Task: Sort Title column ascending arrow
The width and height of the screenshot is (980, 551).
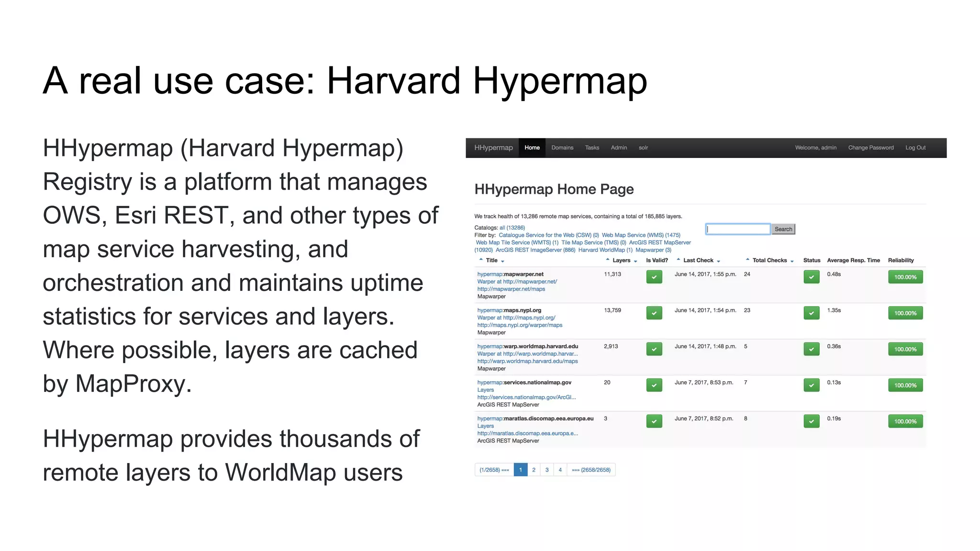Action: click(x=481, y=260)
